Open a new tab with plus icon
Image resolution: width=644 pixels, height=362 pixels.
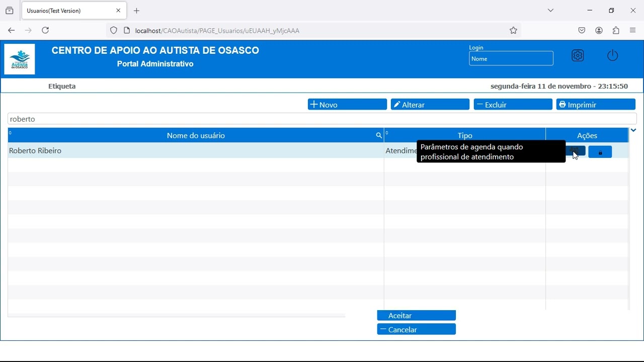point(136,11)
